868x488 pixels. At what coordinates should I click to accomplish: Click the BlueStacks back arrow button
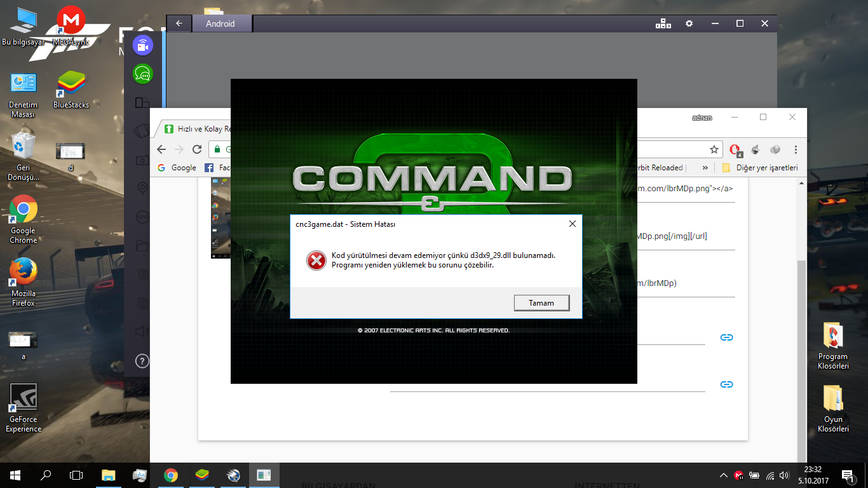[179, 24]
